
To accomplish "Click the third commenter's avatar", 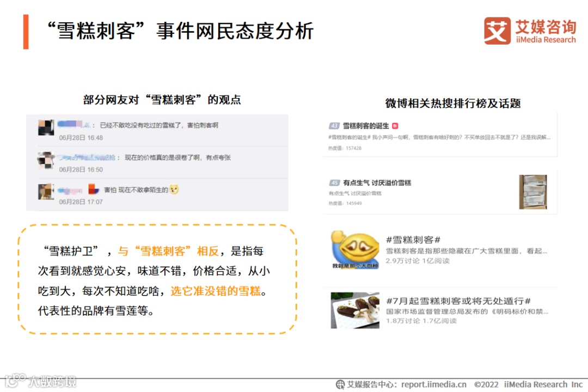I will (x=46, y=192).
